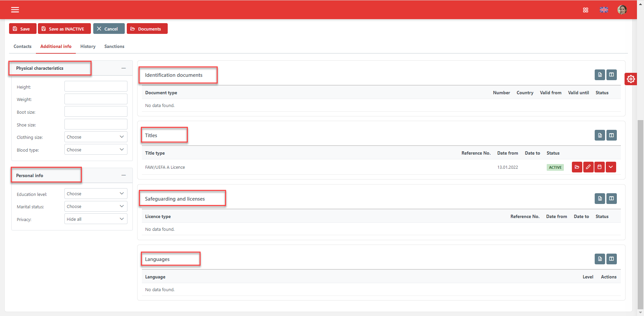Click the calendar icon in Titles row
Viewport: 644px width, 316px height.
coord(599,167)
